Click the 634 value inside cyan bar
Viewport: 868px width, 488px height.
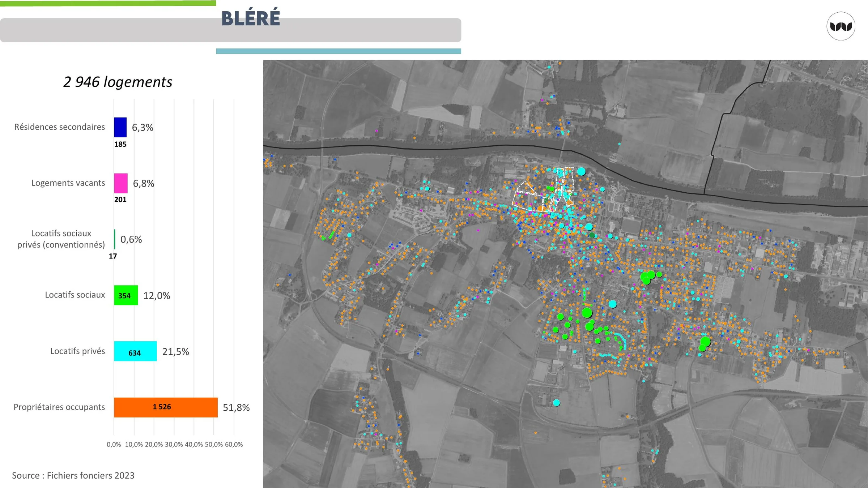(135, 353)
